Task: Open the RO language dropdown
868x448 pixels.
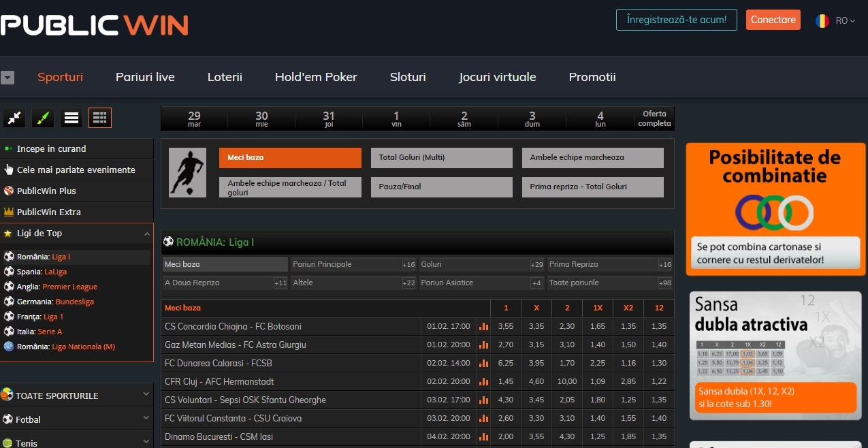Action: point(846,20)
